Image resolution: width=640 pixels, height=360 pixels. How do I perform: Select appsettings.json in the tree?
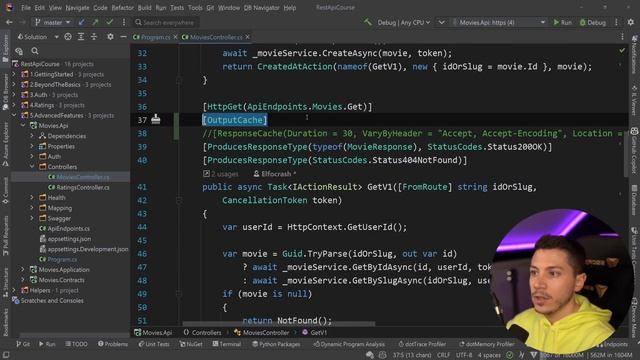tap(65, 239)
